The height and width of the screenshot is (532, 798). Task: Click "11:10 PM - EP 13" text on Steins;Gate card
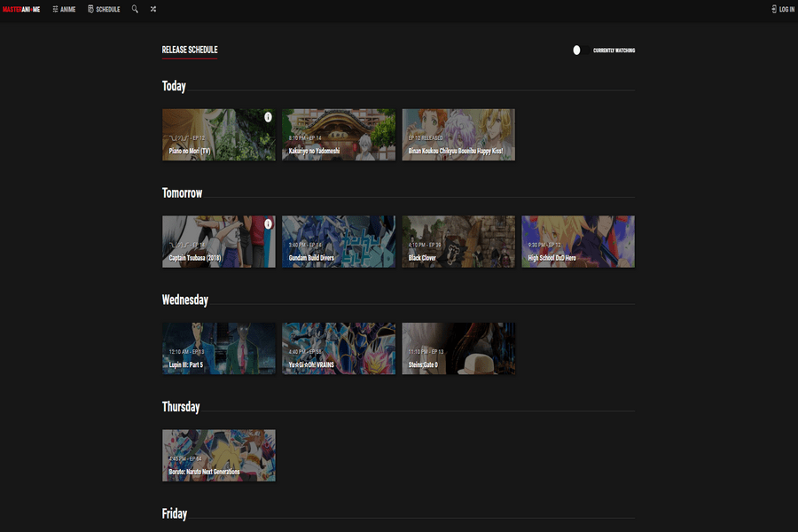(426, 352)
